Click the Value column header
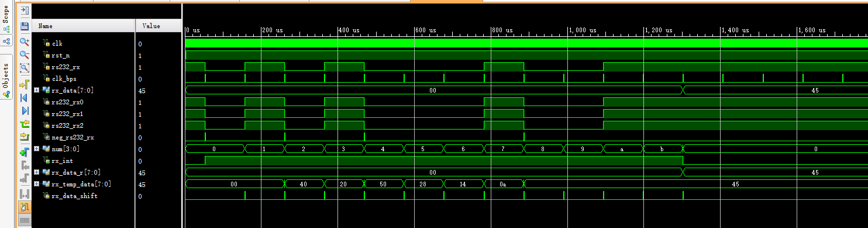Screen dimensions: 868x228 click(x=159, y=26)
